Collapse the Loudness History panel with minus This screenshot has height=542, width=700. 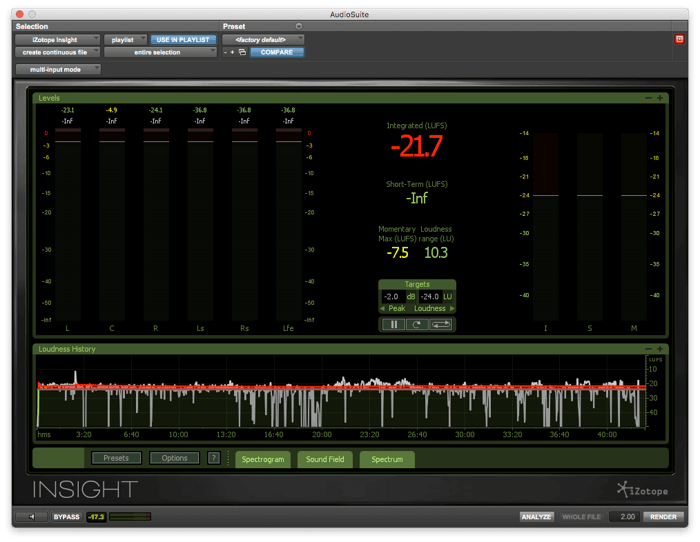[648, 349]
